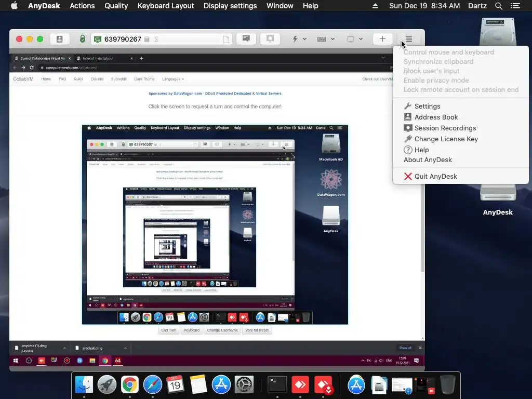The height and width of the screenshot is (399, 532).
Task: Reload the remote browser page
Action: pos(32,68)
